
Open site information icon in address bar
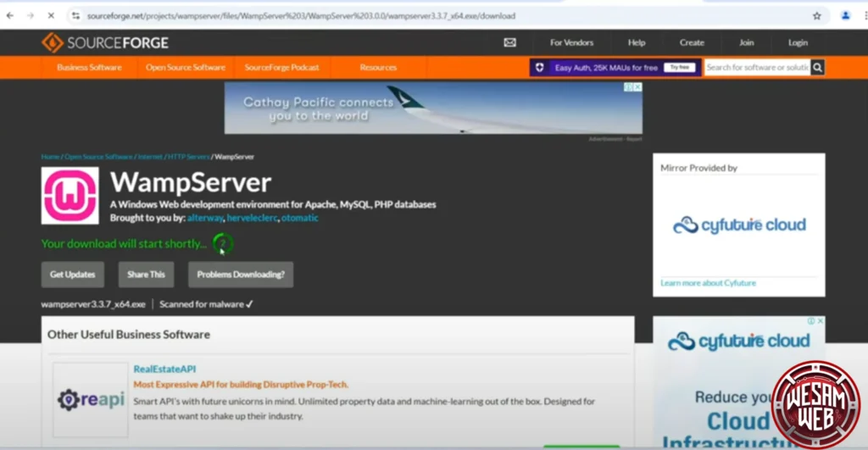75,15
